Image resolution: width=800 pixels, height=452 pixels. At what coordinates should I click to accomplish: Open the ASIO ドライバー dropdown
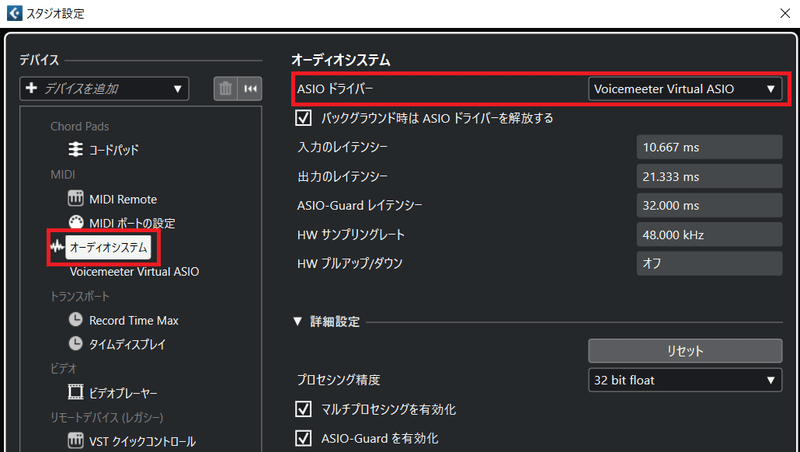(x=685, y=89)
